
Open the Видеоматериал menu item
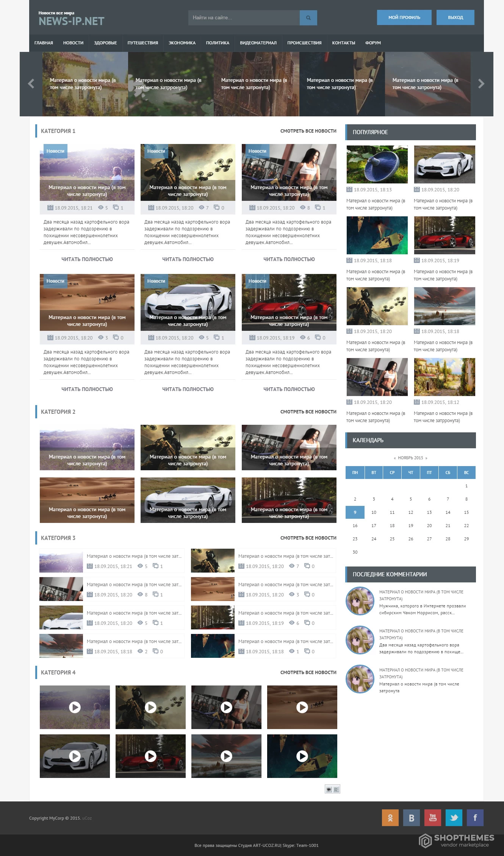point(258,43)
